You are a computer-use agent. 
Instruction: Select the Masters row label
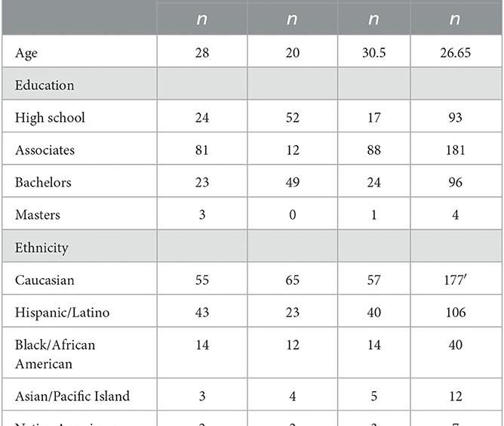(38, 215)
